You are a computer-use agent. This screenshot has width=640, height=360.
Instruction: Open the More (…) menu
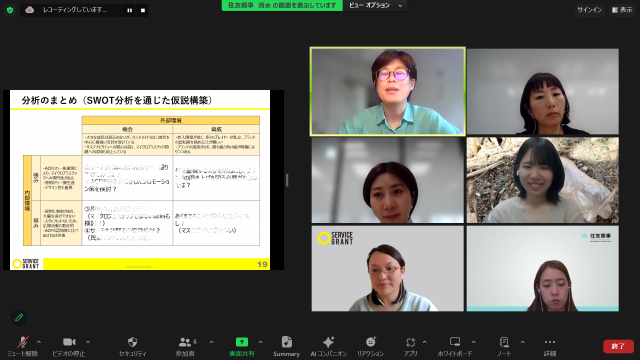pos(550,342)
